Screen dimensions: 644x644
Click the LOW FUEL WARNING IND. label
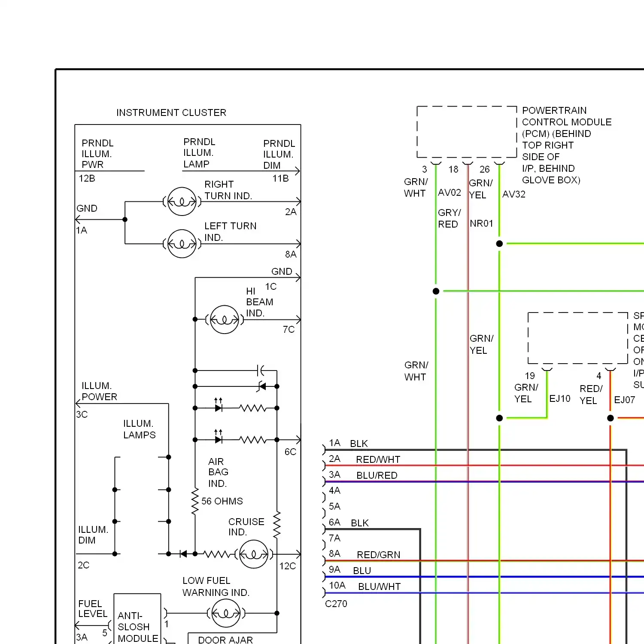point(216,586)
